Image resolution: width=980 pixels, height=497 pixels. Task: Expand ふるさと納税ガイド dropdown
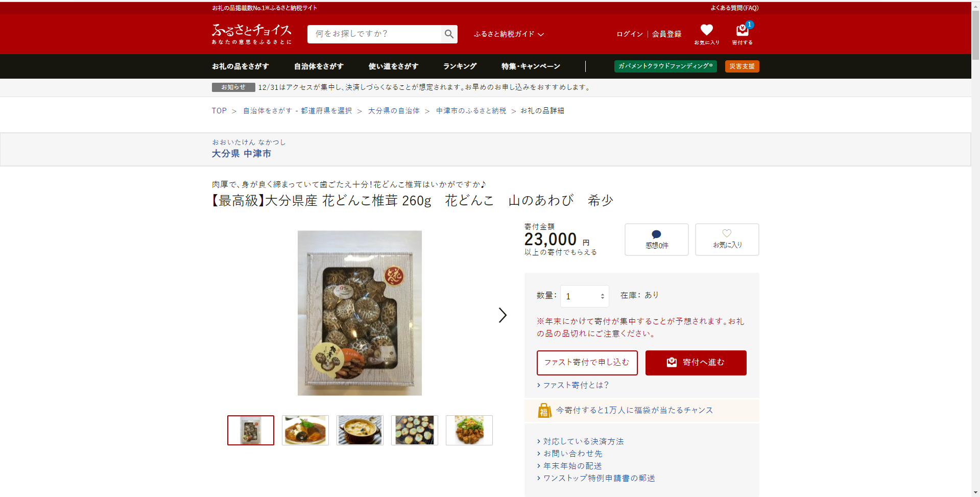pyautogui.click(x=509, y=34)
